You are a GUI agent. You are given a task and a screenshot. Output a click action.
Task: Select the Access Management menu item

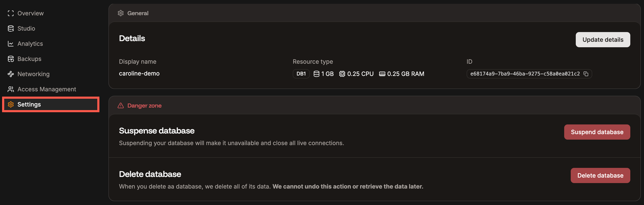(47, 89)
